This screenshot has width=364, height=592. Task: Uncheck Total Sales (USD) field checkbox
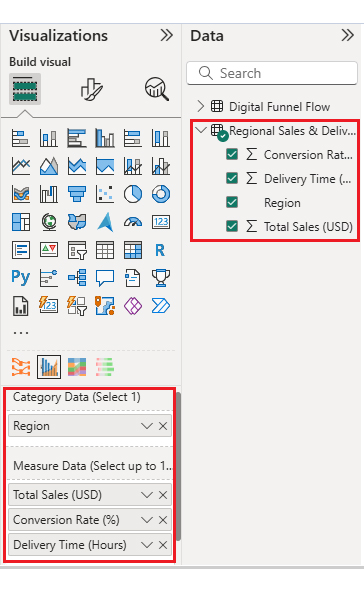point(232,227)
